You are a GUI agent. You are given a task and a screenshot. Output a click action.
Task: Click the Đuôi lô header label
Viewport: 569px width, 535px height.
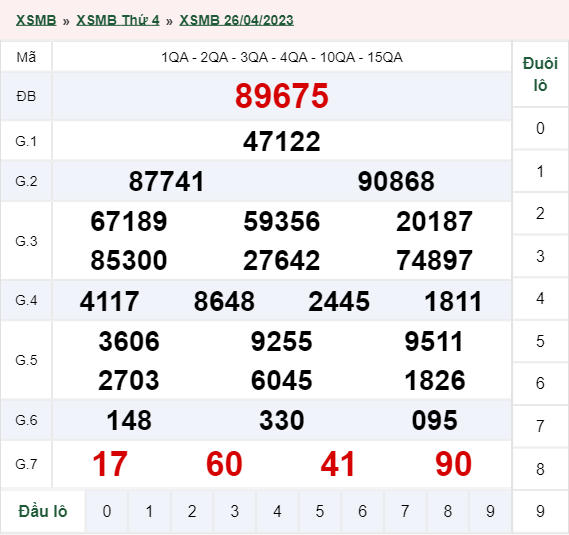click(540, 74)
